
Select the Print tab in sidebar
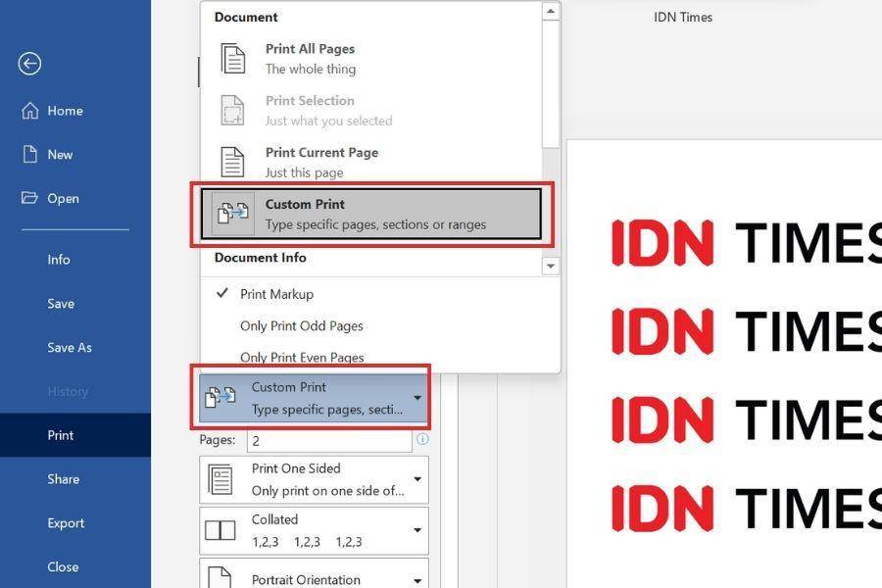(75, 435)
